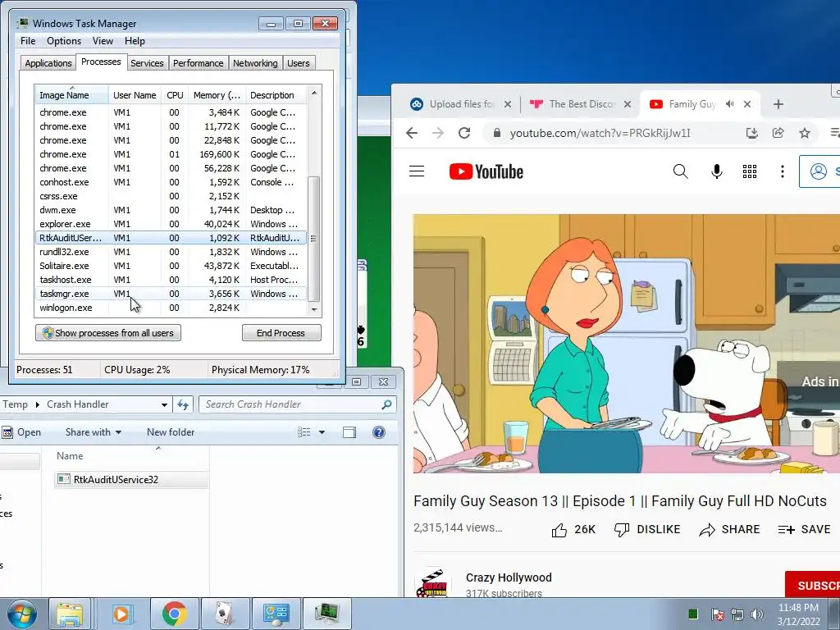Open YouTube settings three-dot menu
The height and width of the screenshot is (630, 840).
tap(782, 171)
